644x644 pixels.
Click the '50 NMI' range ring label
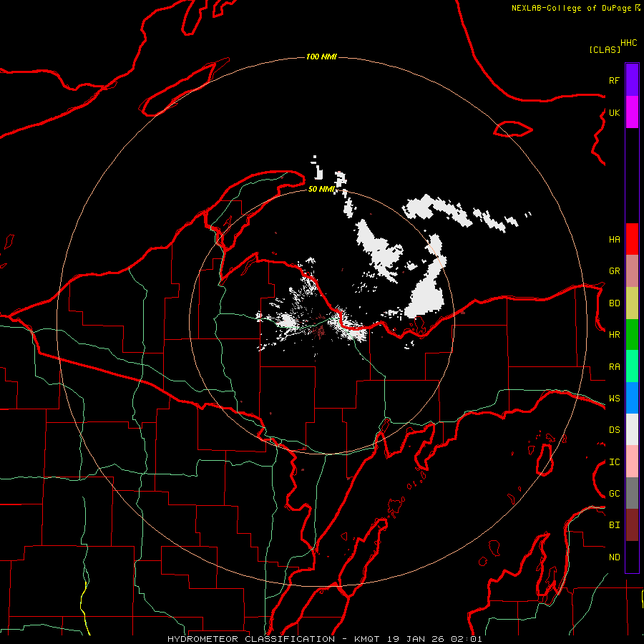pyautogui.click(x=321, y=189)
